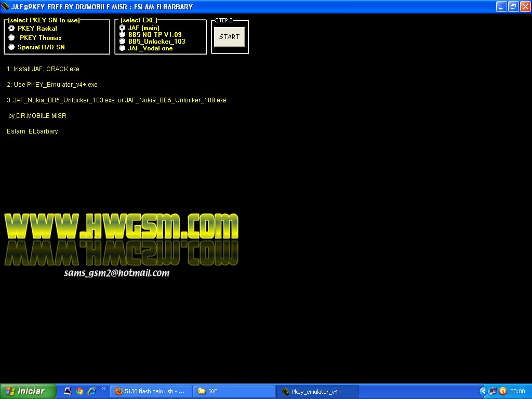532x399 pixels.
Task: Switch to the Pkey_emulator_v4+ taskbar item
Action: (317, 391)
